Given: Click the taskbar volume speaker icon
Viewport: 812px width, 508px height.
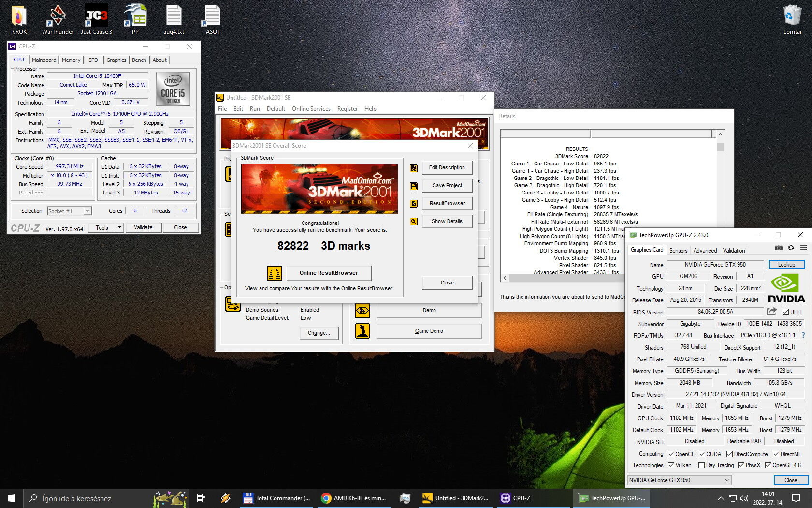Looking at the screenshot, I should tap(744, 498).
